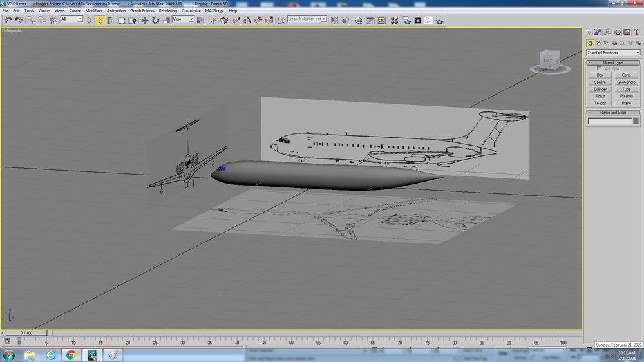Viewport: 644px width, 362px height.
Task: Select the Lights category icon
Action: 606,43
